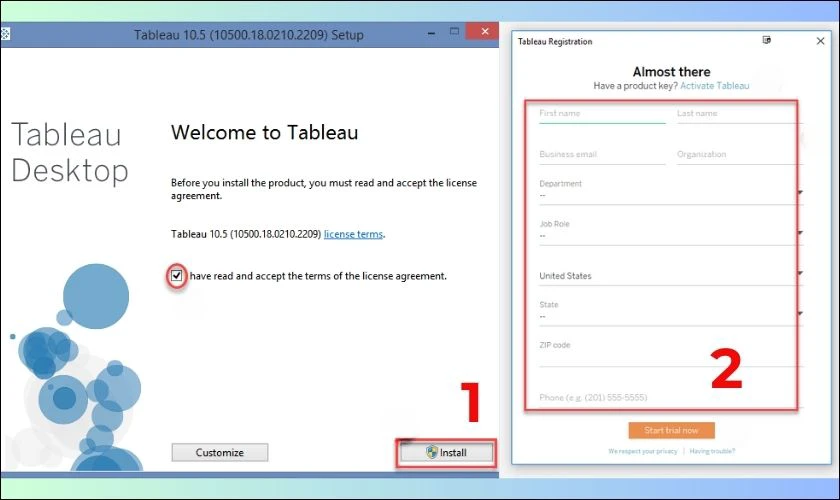Click the Start trial now button
This screenshot has width=840, height=500.
click(x=671, y=430)
